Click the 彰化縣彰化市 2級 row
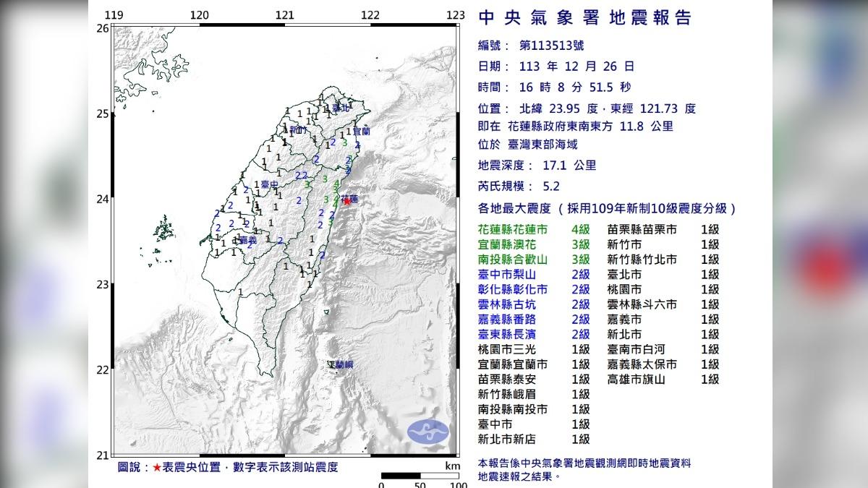The height and width of the screenshot is (488, 868). pyautogui.click(x=534, y=289)
